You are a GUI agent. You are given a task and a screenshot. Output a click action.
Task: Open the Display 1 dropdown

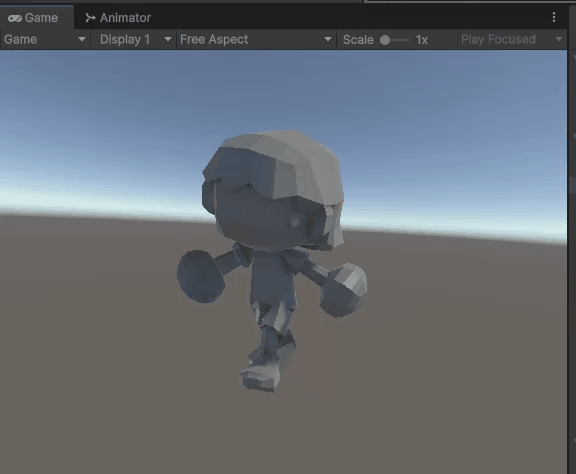[135, 39]
